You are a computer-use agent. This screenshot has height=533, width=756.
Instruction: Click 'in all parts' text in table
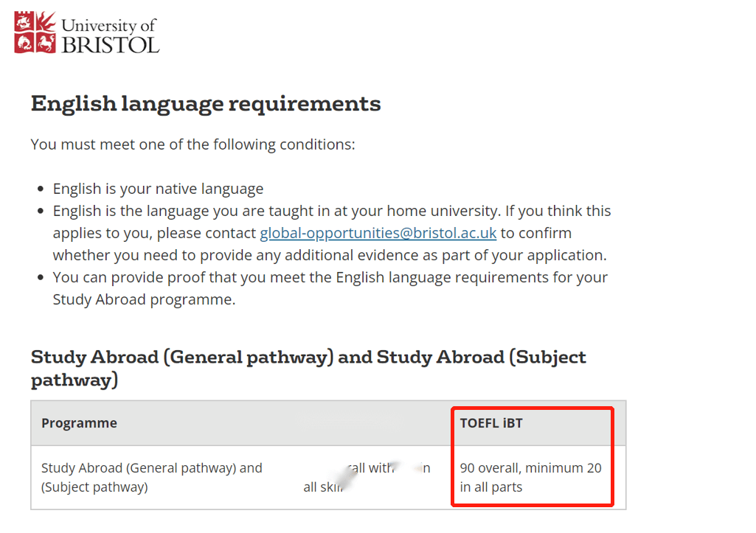pyautogui.click(x=490, y=487)
